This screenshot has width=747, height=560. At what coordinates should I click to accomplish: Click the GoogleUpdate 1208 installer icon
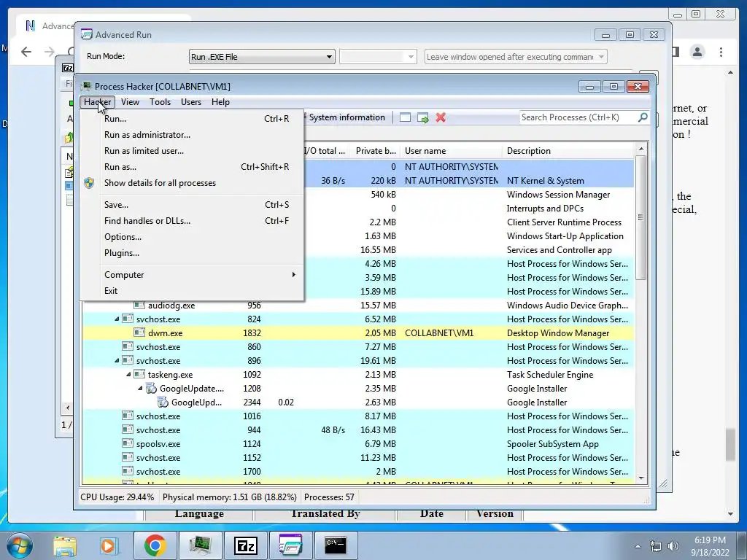[x=151, y=388]
